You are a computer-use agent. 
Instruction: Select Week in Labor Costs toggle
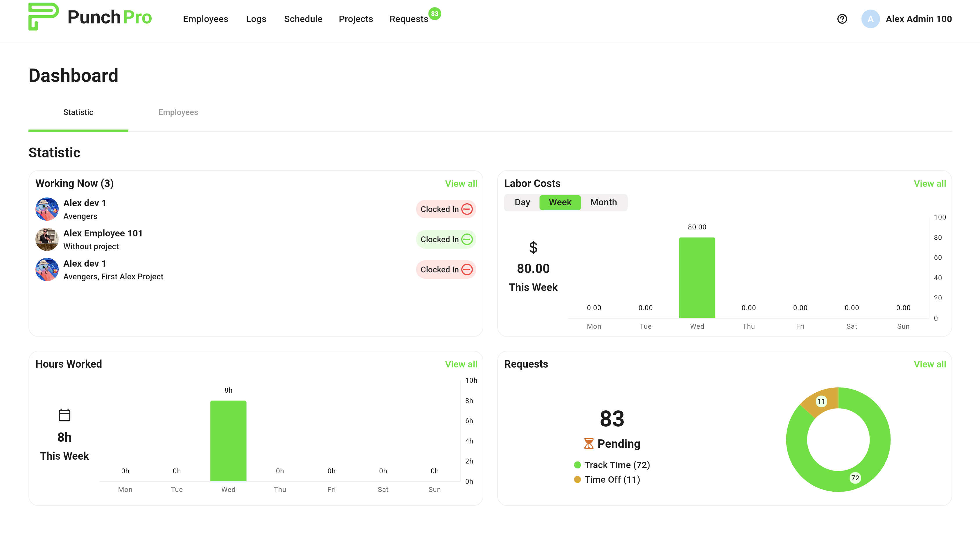[x=560, y=202]
